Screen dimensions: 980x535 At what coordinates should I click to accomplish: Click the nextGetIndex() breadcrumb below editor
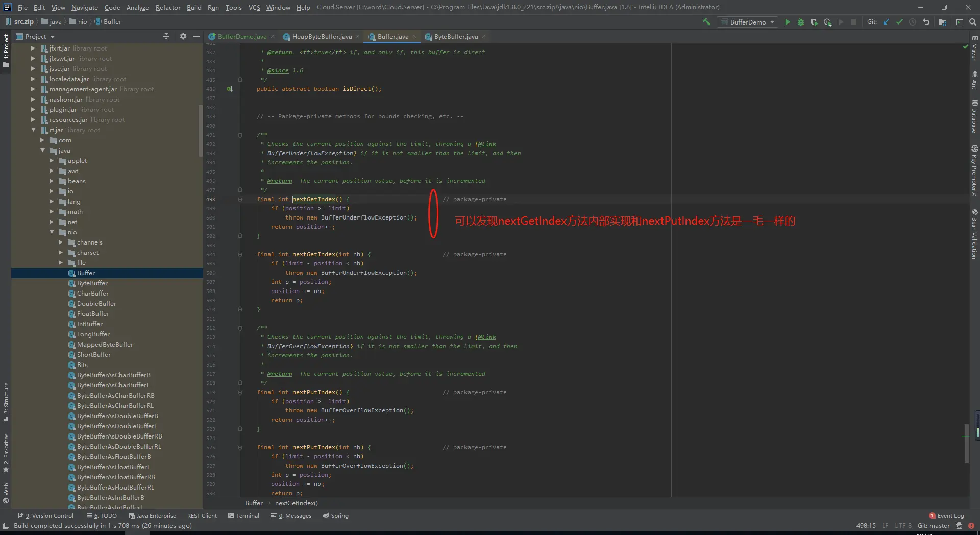click(x=296, y=503)
